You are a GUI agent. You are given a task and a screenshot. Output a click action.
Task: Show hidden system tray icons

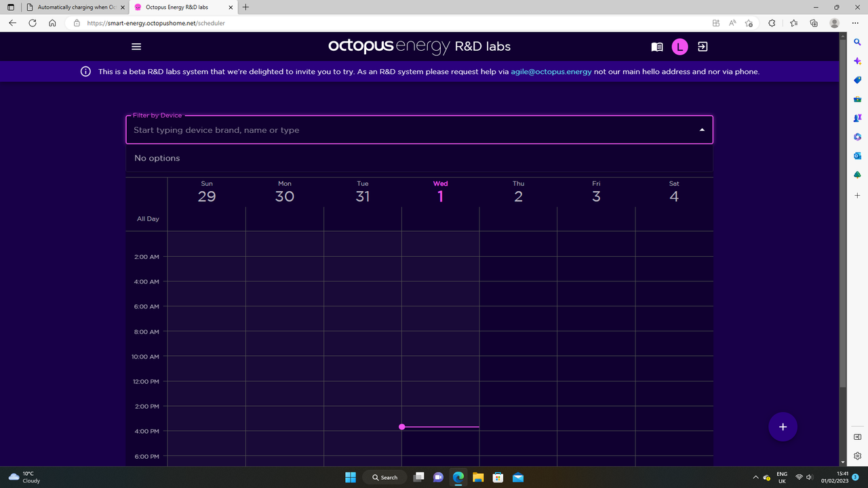(x=755, y=477)
